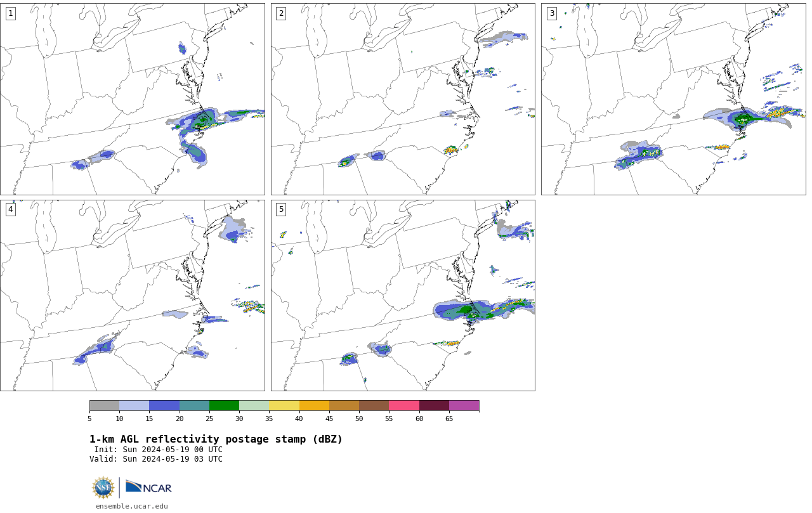Click the colorbar tick label 50
812x513 pixels.
tap(359, 419)
